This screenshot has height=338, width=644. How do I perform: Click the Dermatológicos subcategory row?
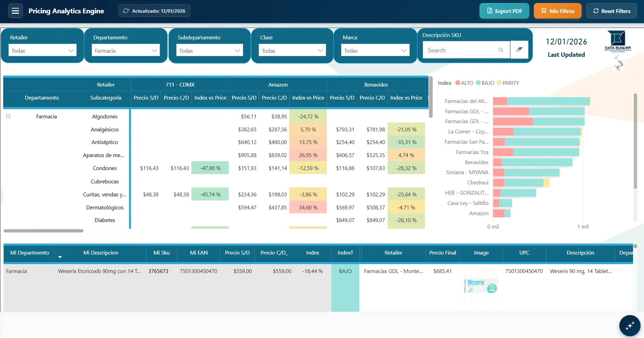(105, 208)
